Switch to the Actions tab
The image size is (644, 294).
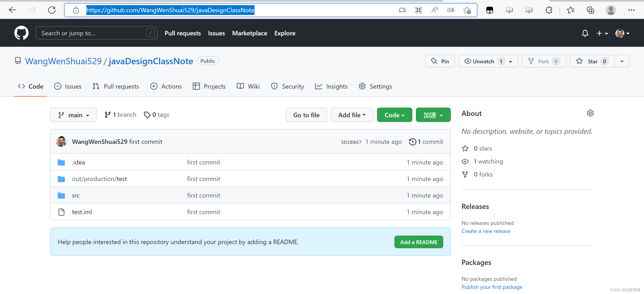click(166, 86)
